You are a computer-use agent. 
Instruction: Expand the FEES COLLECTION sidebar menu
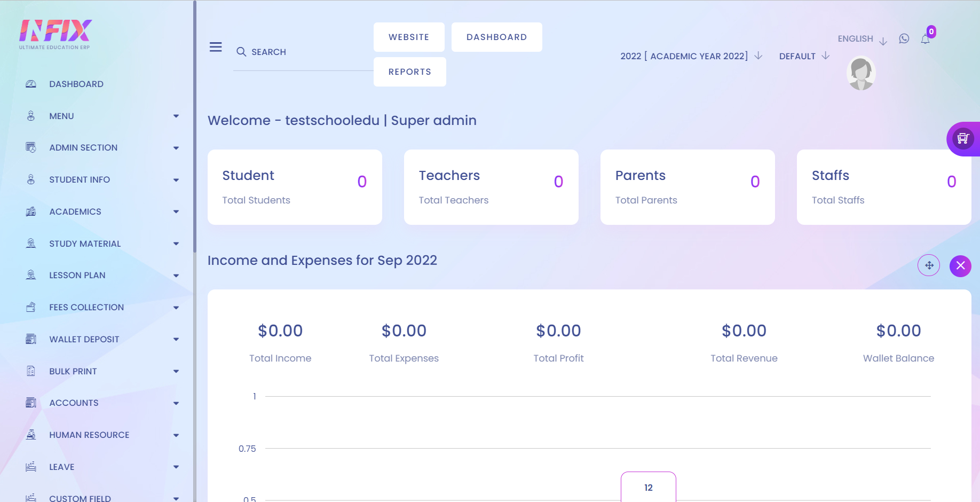(x=101, y=307)
